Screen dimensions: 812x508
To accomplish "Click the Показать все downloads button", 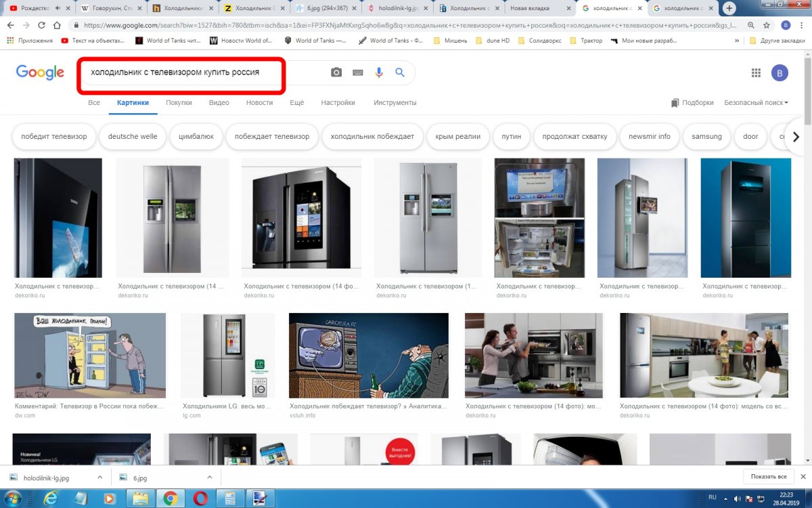I will (x=768, y=477).
